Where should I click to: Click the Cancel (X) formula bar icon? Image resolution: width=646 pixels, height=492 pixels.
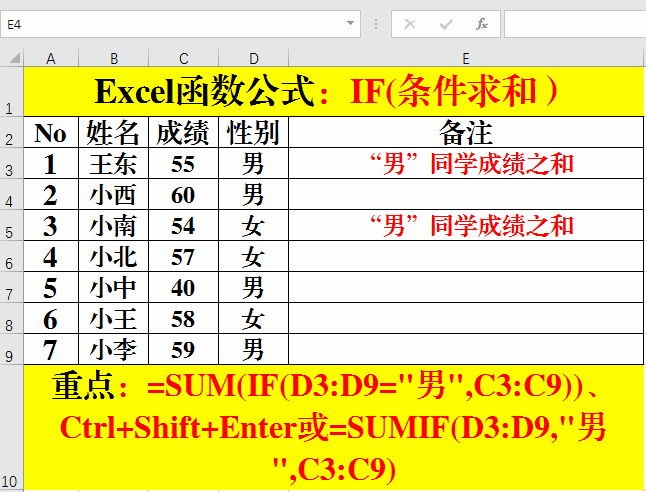click(410, 24)
